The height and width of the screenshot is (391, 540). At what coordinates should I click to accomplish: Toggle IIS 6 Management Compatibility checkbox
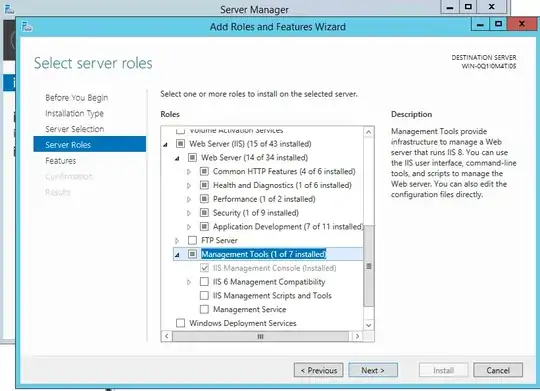coord(204,281)
